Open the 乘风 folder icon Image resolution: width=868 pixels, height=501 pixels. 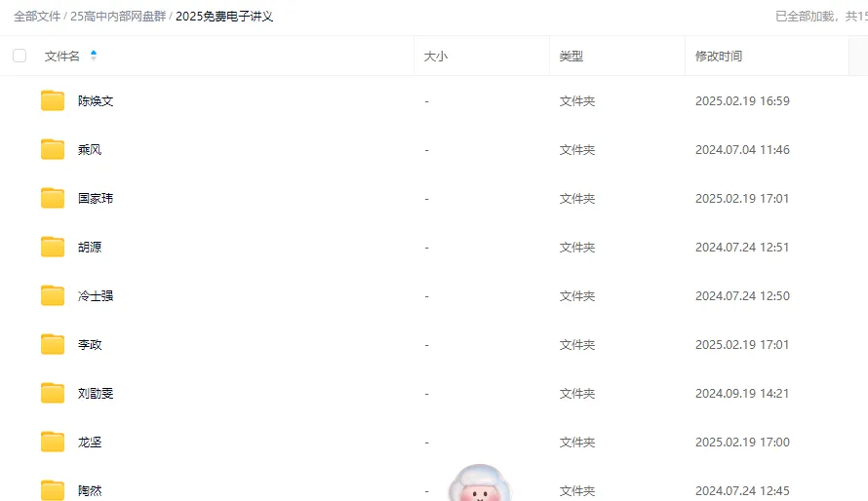(53, 149)
